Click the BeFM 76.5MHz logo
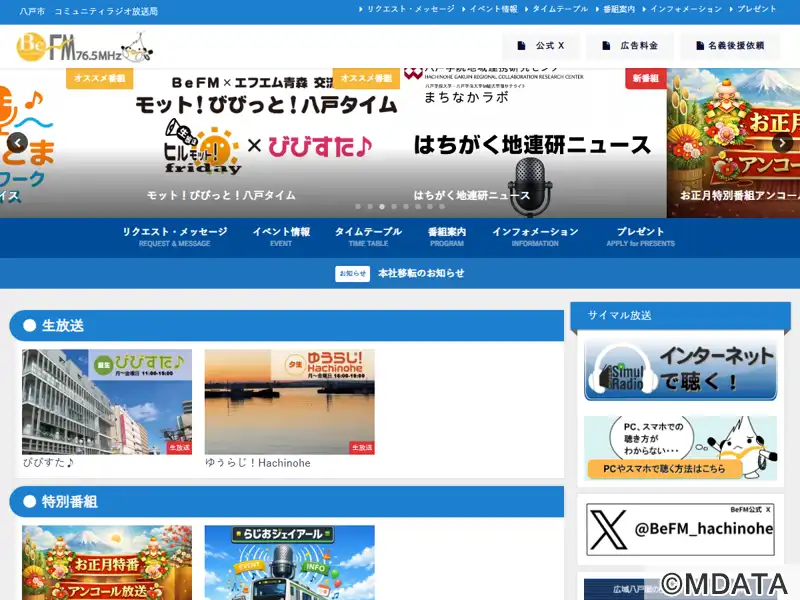This screenshot has width=800, height=600. tap(85, 47)
